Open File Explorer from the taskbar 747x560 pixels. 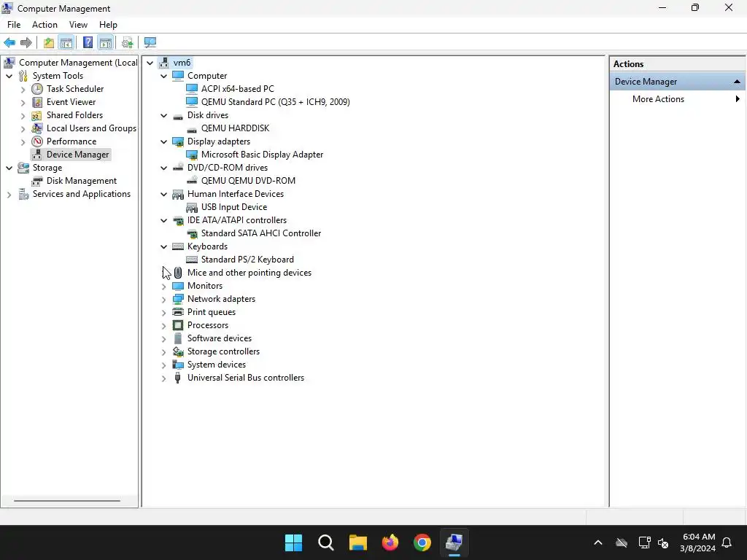(357, 542)
